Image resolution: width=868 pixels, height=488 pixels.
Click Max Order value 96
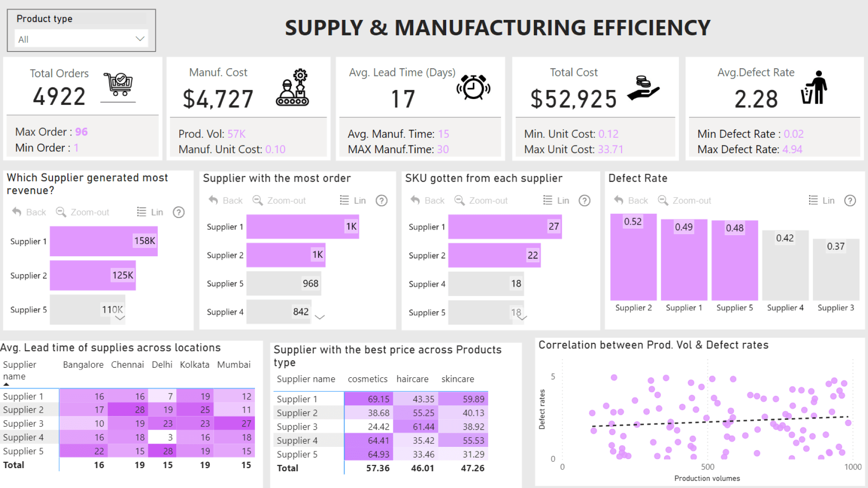point(81,132)
